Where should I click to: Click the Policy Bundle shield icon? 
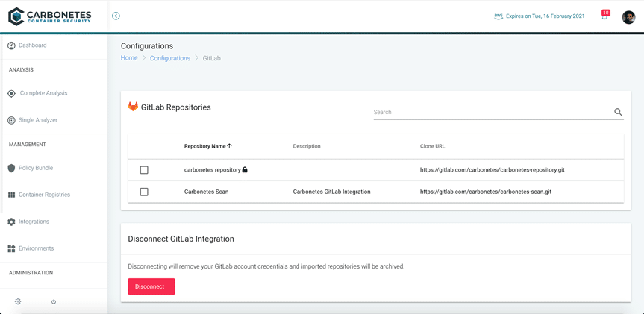click(12, 168)
